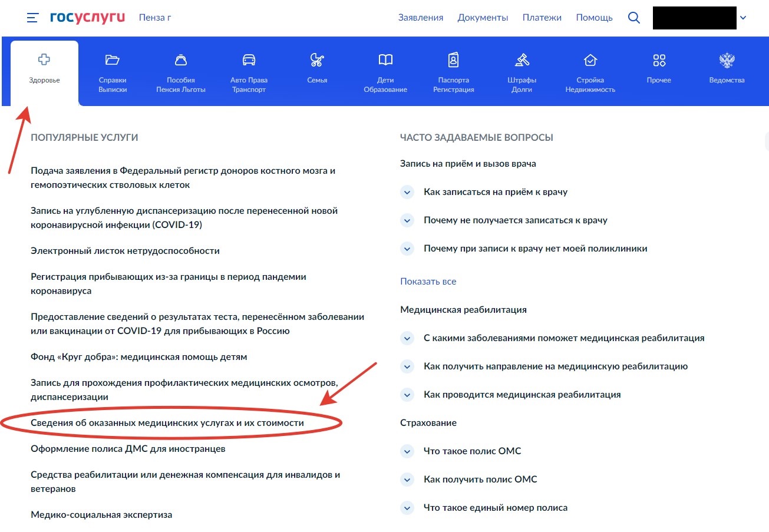Expand 'Как записаться на приём к врачу' question
The width and height of the screenshot is (769, 532).
pyautogui.click(x=407, y=192)
